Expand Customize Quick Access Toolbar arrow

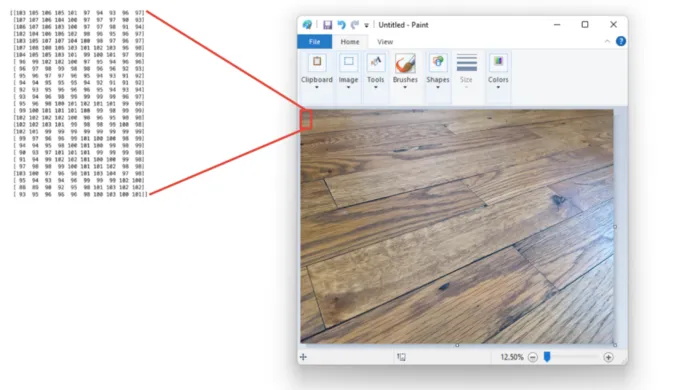click(x=366, y=25)
